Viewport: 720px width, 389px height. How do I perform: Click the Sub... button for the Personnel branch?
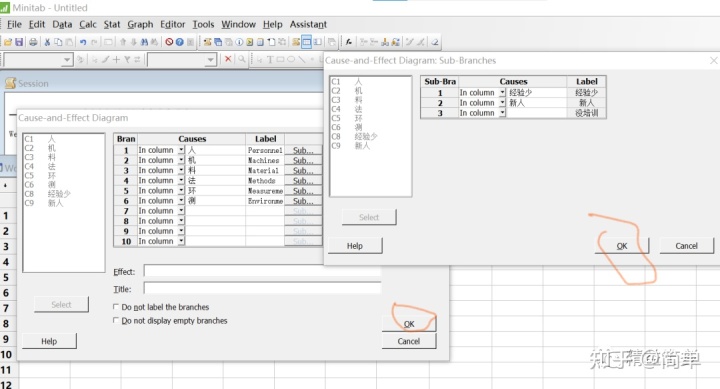coord(303,150)
